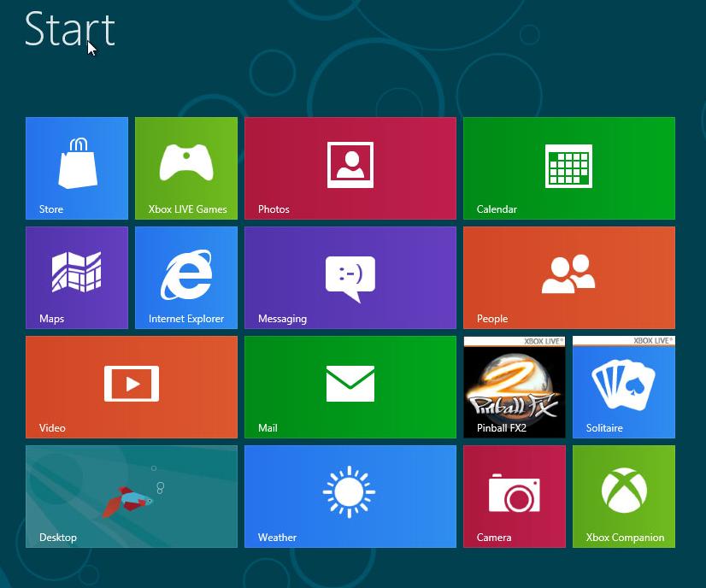Open the People contacts tile
Image resolution: width=706 pixels, height=588 pixels.
point(568,277)
